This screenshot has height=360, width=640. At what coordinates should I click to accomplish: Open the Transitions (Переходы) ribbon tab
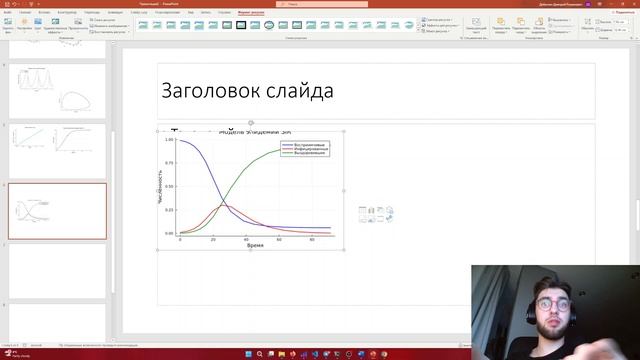click(x=92, y=12)
